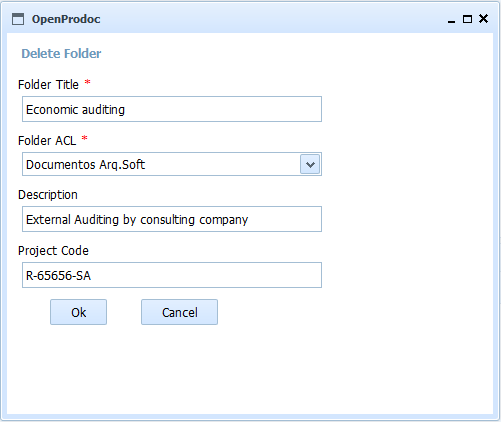
Task: Focus the Project Code field R-65656-SA
Action: (x=172, y=275)
